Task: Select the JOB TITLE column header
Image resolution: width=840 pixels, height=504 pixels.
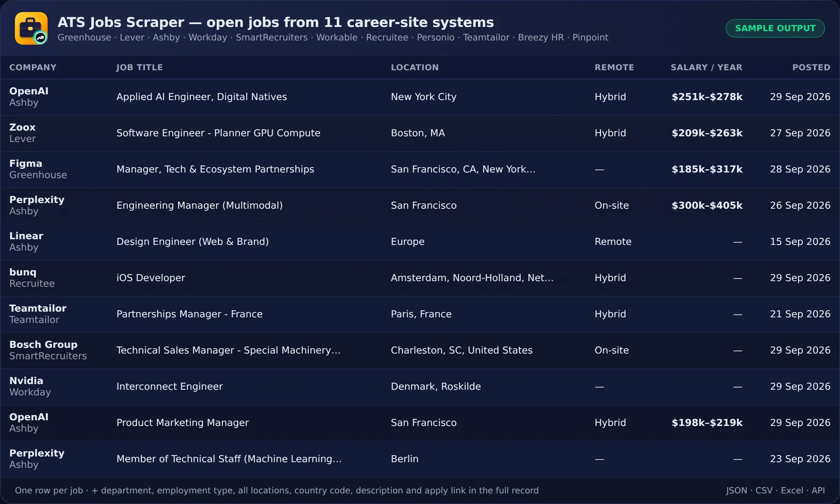Action: pos(140,68)
